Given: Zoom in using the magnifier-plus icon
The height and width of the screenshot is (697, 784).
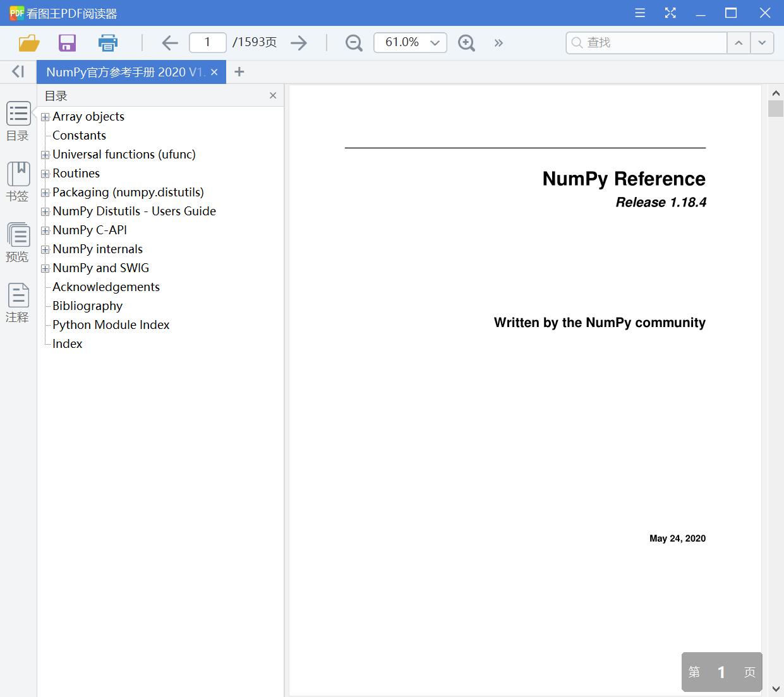Looking at the screenshot, I should [x=466, y=42].
